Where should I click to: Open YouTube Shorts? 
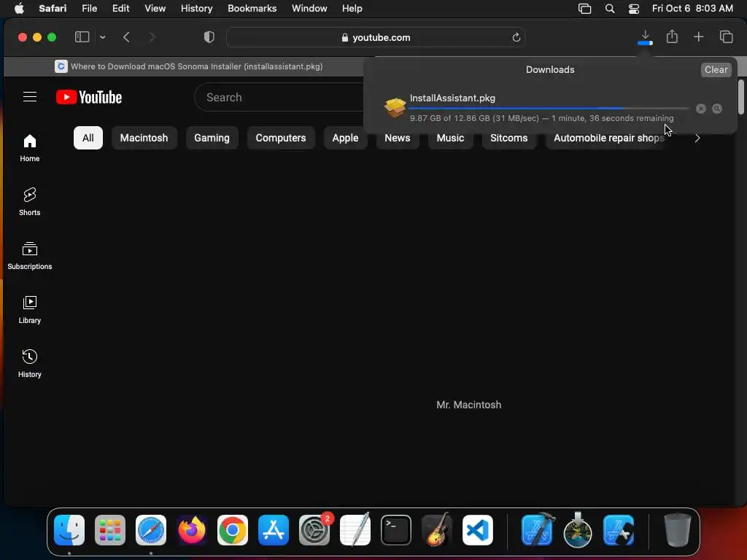pos(29,201)
